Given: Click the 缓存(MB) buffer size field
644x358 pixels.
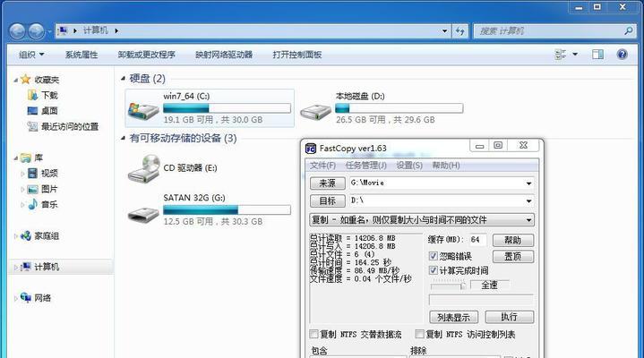Looking at the screenshot, I should tap(477, 240).
